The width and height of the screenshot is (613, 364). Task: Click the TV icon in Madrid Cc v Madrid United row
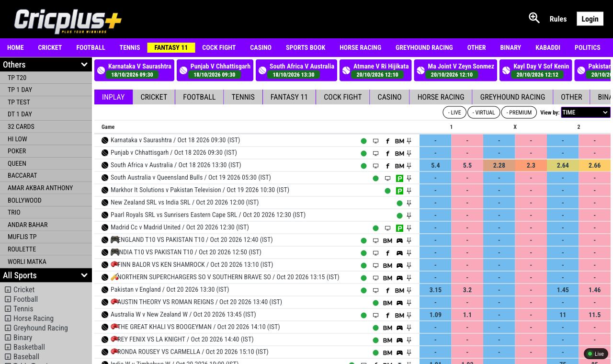387,228
